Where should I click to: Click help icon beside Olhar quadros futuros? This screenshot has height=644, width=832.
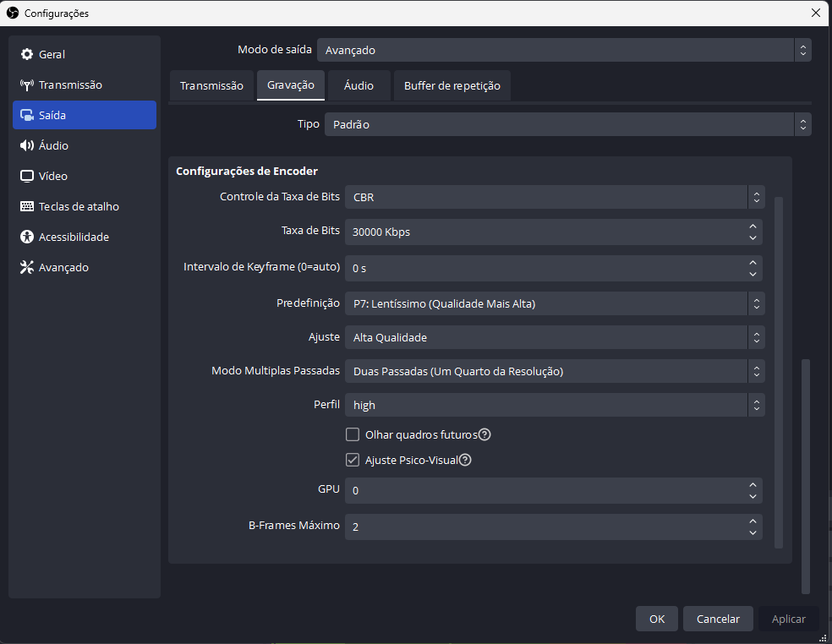pos(484,434)
